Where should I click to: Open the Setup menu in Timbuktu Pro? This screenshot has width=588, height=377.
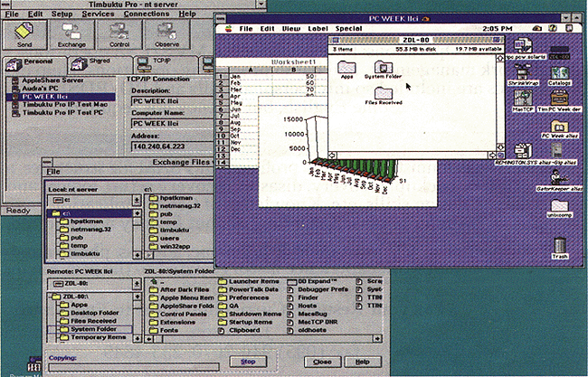click(x=62, y=14)
